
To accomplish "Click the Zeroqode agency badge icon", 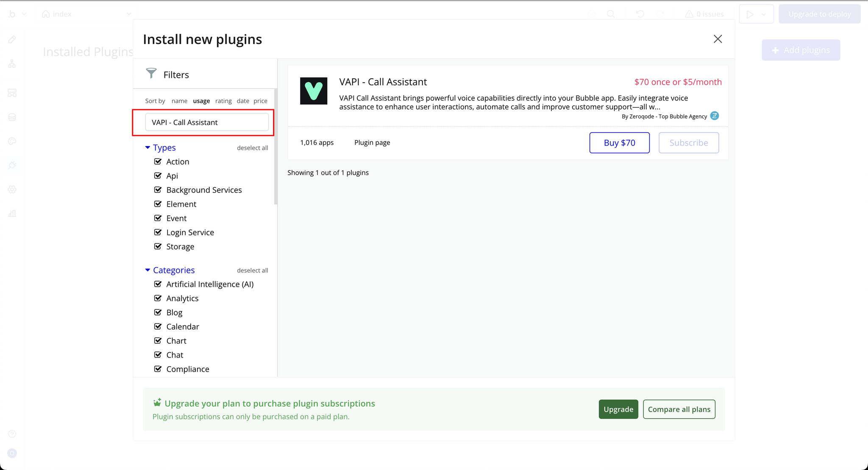I will point(715,116).
